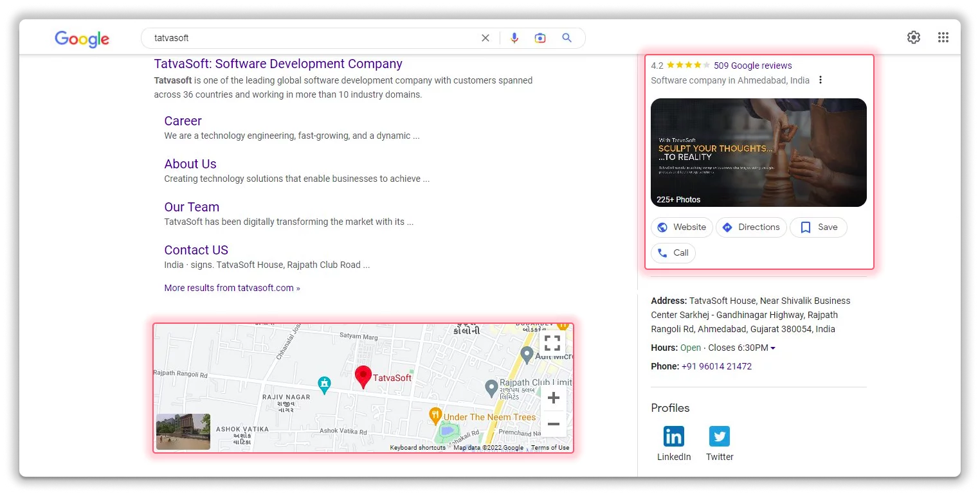
Task: Open the About Us sitelink
Action: coord(190,164)
